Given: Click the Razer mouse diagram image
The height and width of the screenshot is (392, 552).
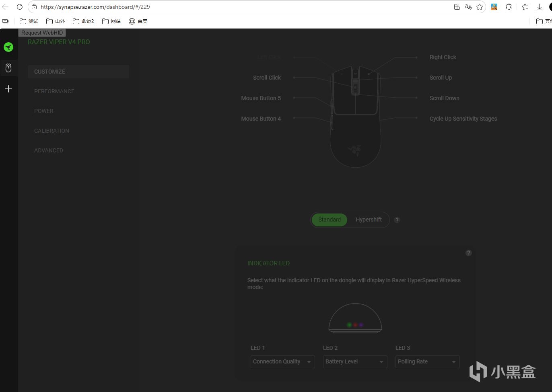Looking at the screenshot, I should pyautogui.click(x=355, y=117).
